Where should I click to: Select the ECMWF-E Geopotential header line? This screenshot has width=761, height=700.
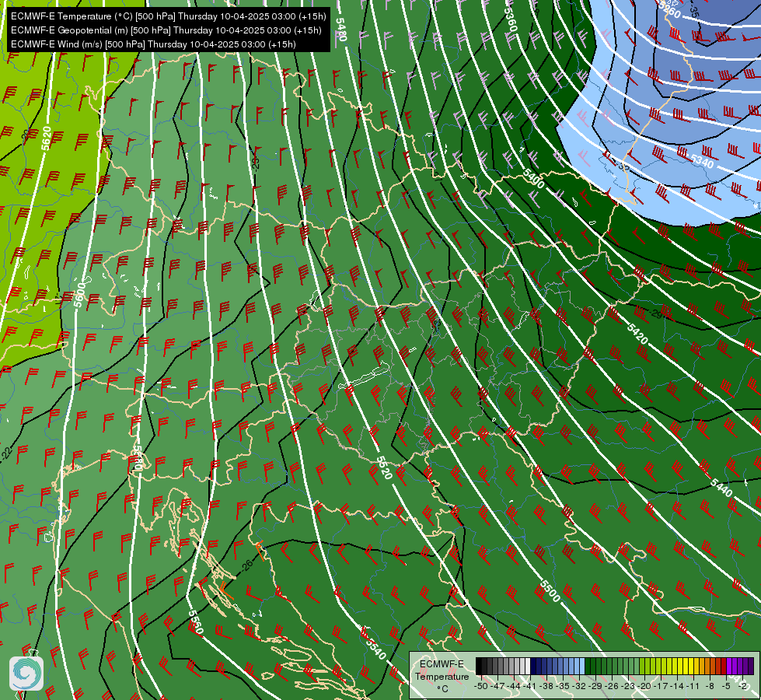(x=166, y=30)
